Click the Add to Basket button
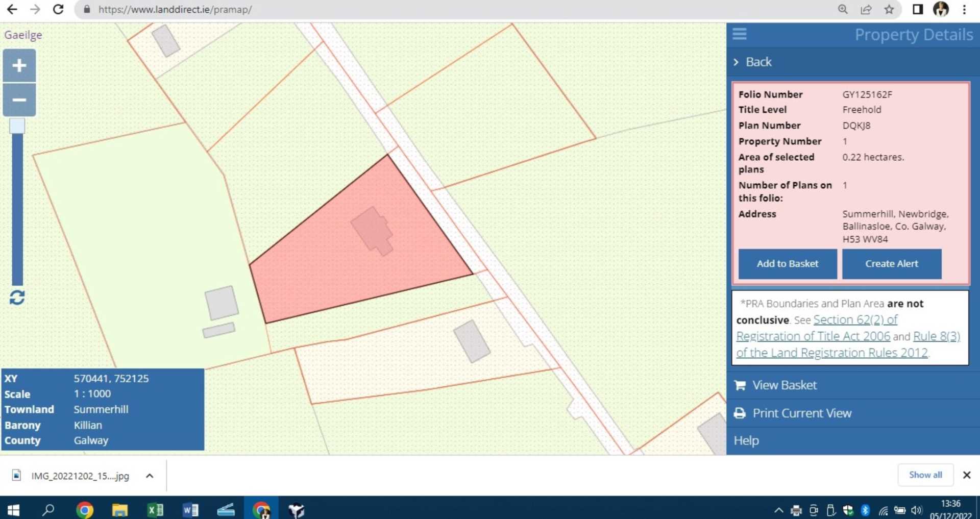Viewport: 980px width, 519px height. point(787,264)
